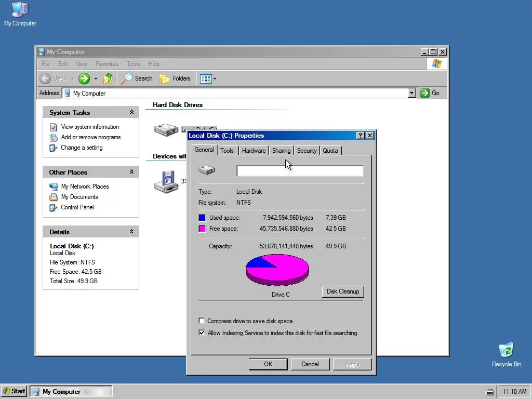532x399 pixels.
Task: Select the floppy drive icon
Action: (x=166, y=182)
